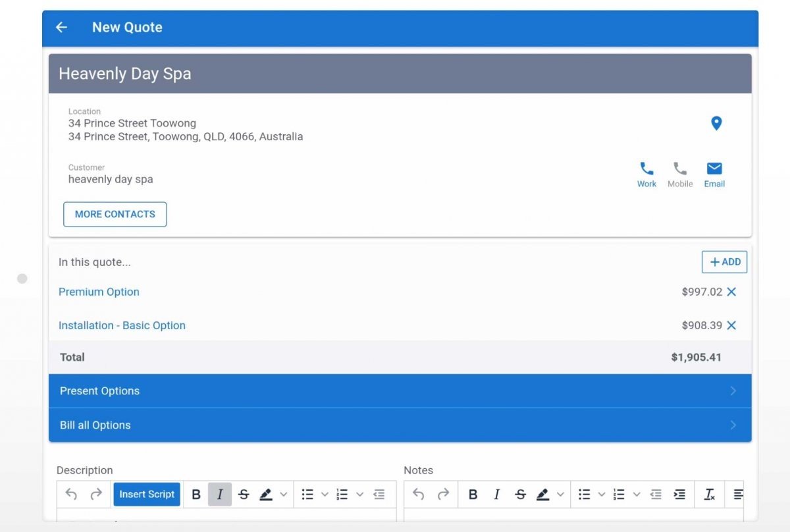The height and width of the screenshot is (532, 790).
Task: Email the customer
Action: click(x=714, y=174)
